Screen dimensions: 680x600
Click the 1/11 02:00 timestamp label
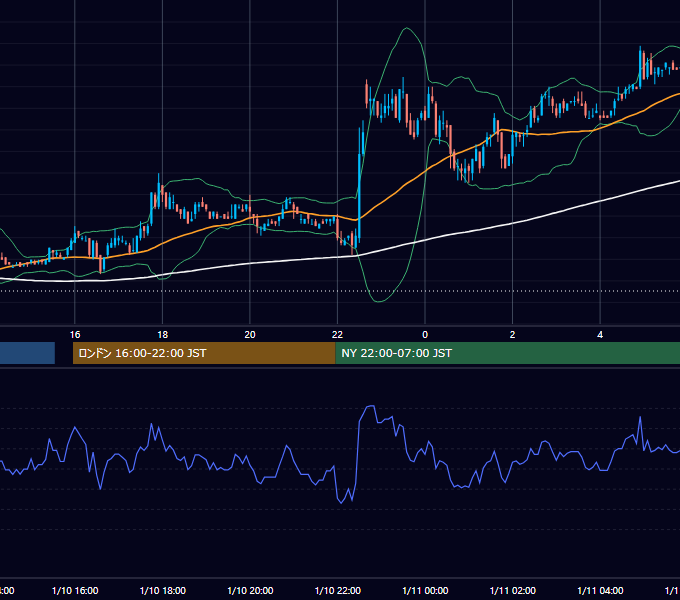coord(513,590)
